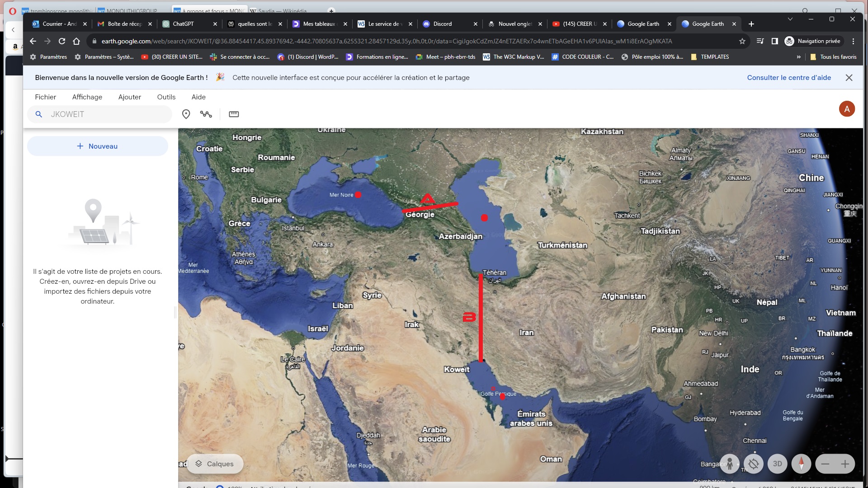Open the Outils menu
The width and height of the screenshot is (868, 488).
point(166,97)
